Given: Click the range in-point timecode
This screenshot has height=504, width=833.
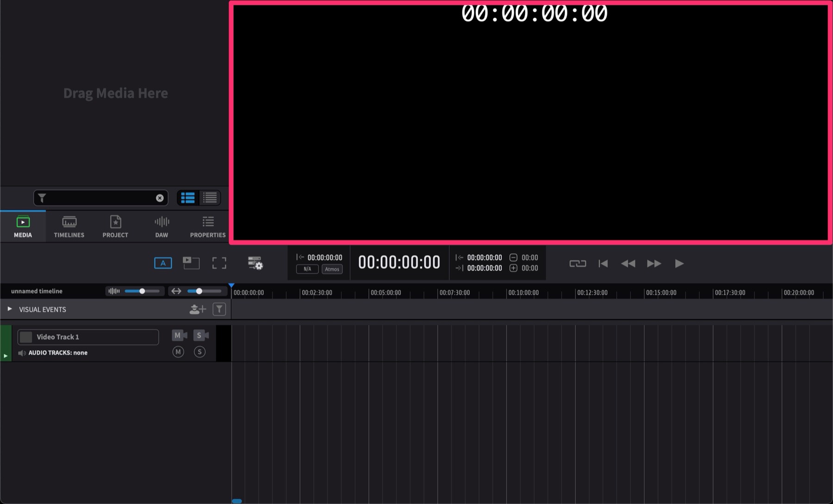Looking at the screenshot, I should [485, 258].
